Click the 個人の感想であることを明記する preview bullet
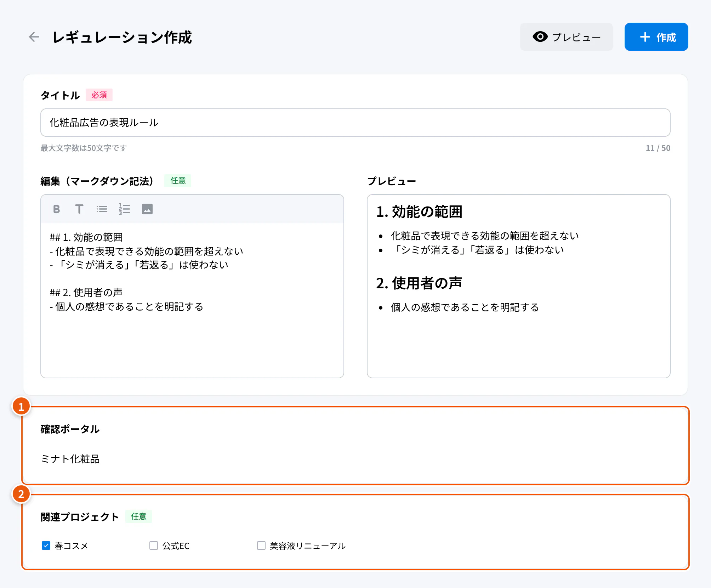The image size is (711, 588). tap(465, 307)
